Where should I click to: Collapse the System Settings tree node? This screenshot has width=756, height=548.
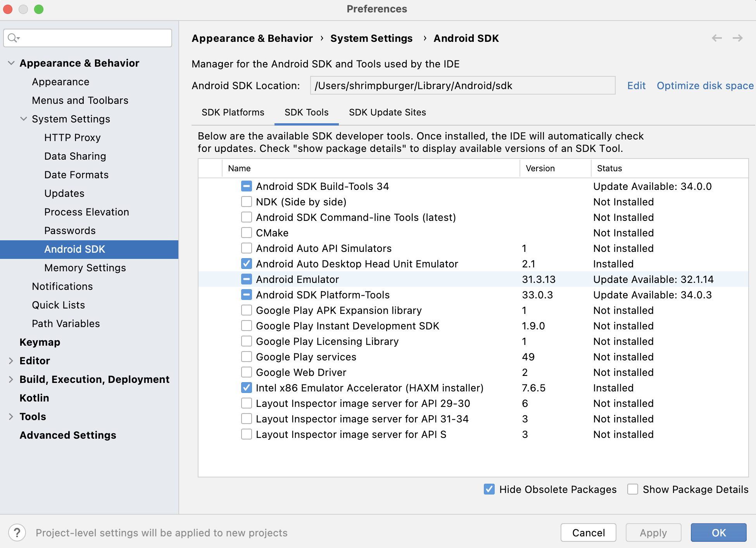24,119
